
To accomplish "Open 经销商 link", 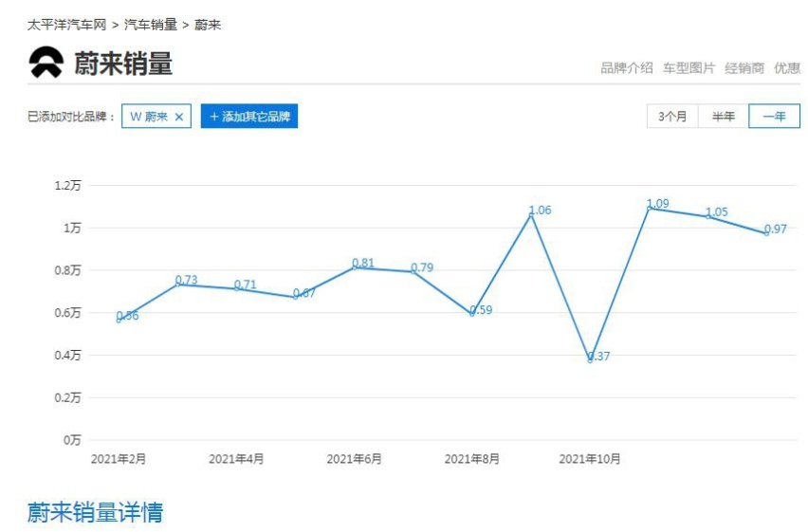I will (x=744, y=67).
